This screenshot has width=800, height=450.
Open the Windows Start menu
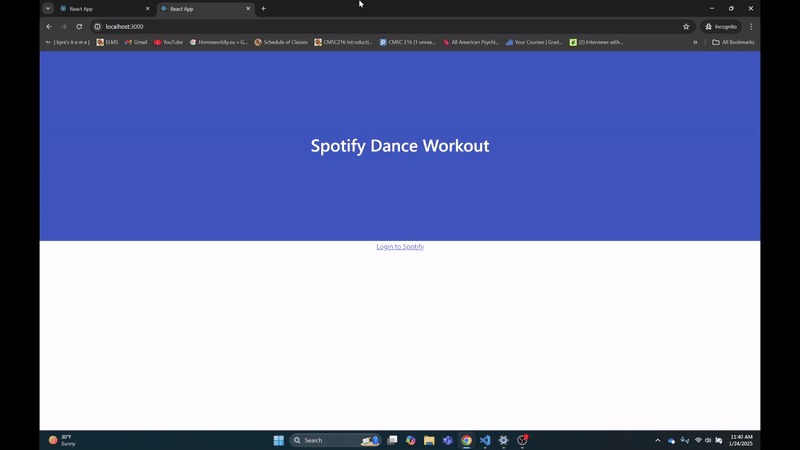coord(279,440)
